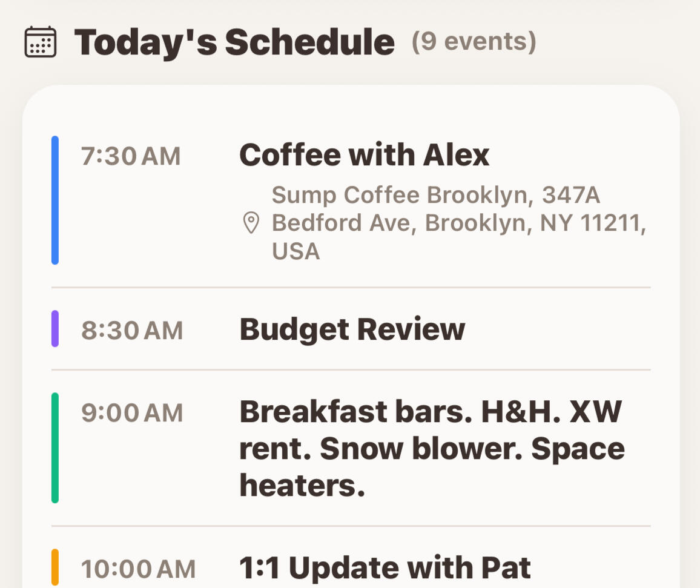Click the purple Budget Review color bar

click(x=55, y=329)
